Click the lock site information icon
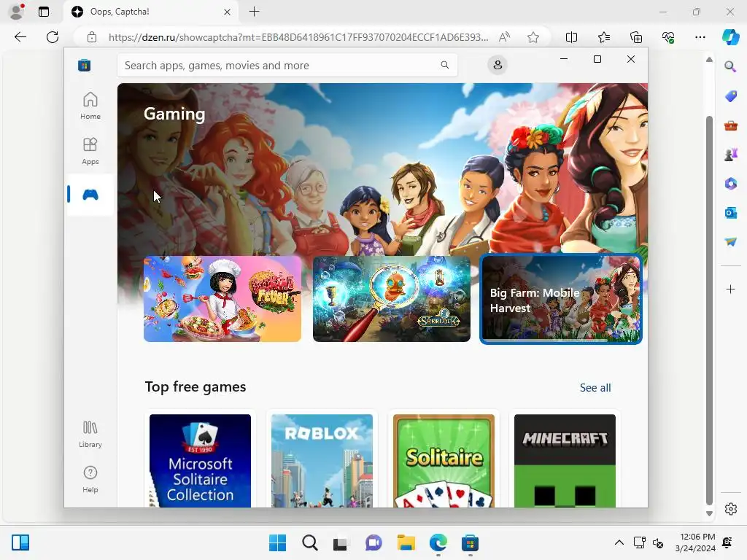 click(x=92, y=37)
